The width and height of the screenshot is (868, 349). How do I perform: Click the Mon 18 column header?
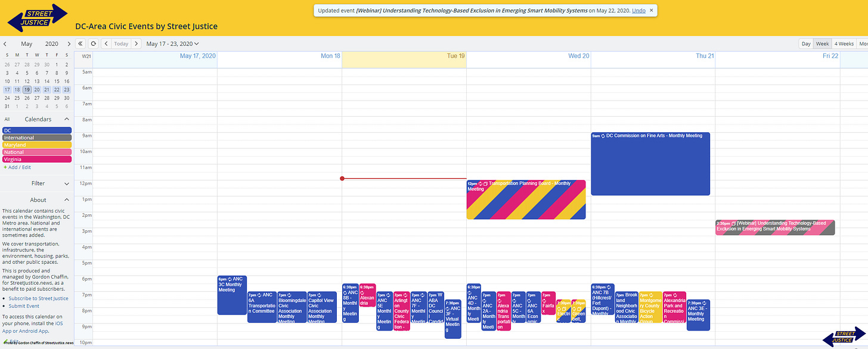click(330, 56)
